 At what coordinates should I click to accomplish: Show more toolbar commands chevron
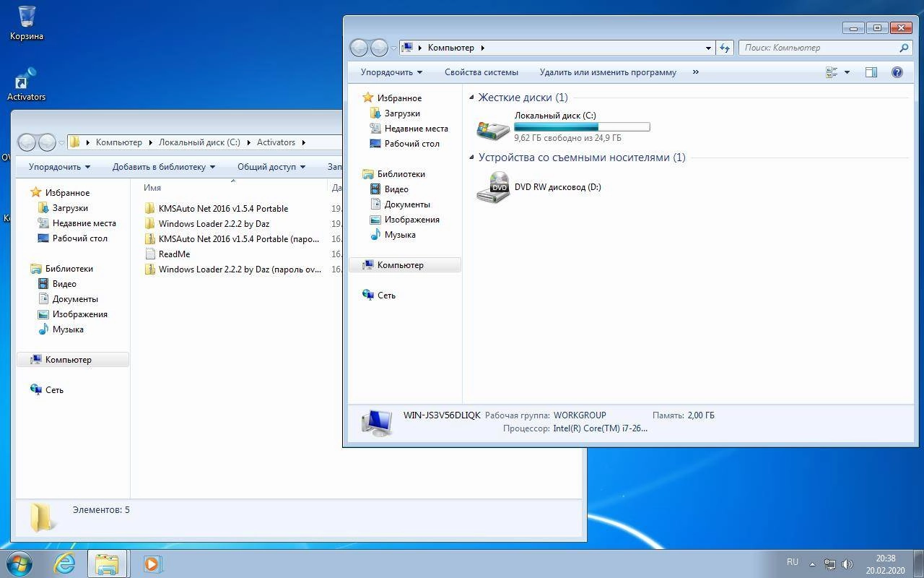(x=696, y=72)
